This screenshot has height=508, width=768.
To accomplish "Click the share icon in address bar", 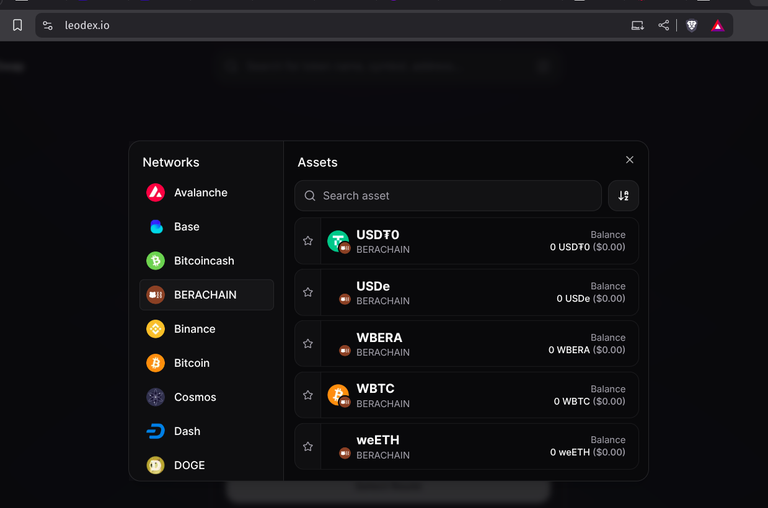I will (664, 25).
